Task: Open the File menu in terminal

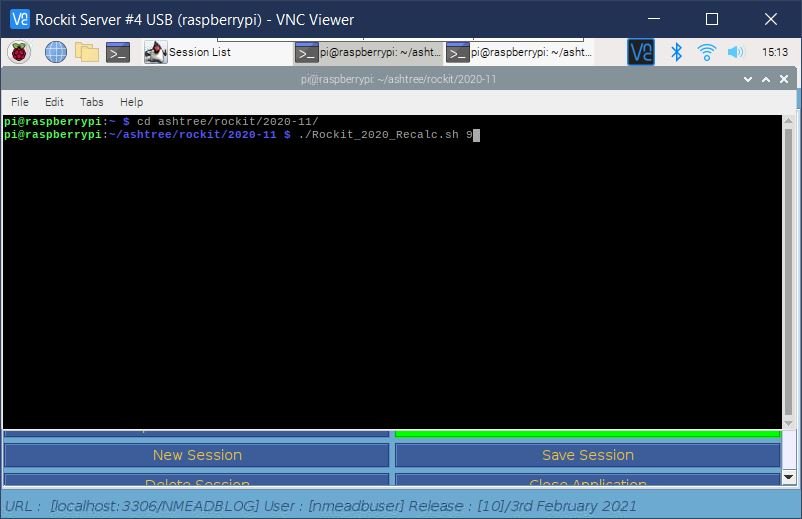Action: pyautogui.click(x=20, y=102)
